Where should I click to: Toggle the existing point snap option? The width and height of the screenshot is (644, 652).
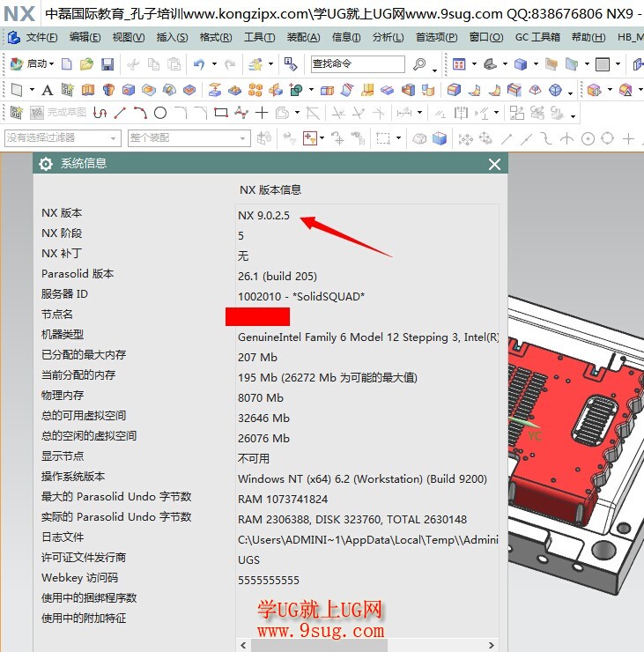tap(628, 138)
